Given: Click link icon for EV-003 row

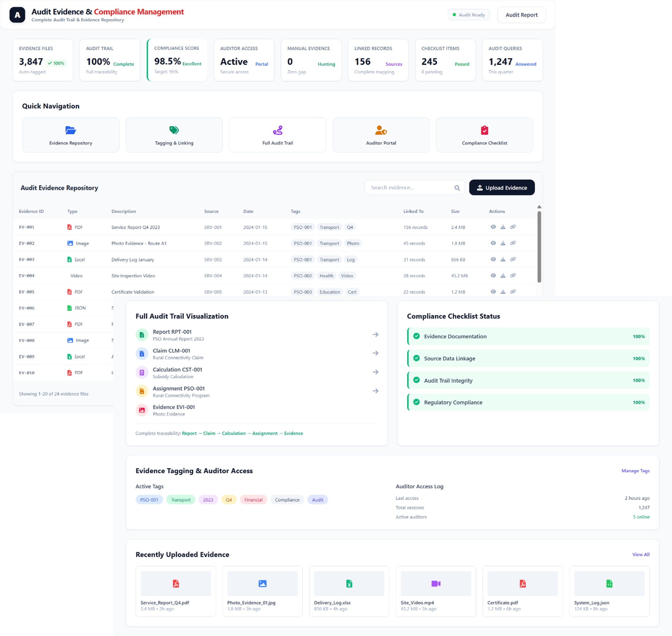Looking at the screenshot, I should (513, 259).
